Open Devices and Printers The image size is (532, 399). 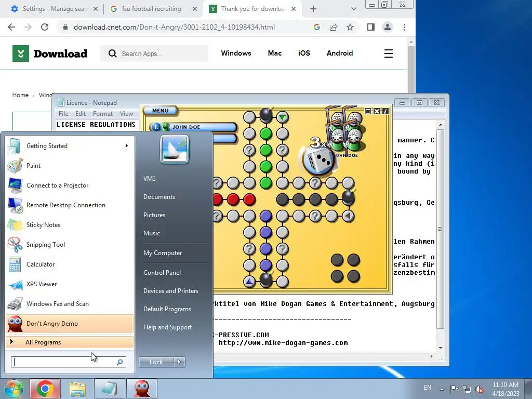(170, 291)
